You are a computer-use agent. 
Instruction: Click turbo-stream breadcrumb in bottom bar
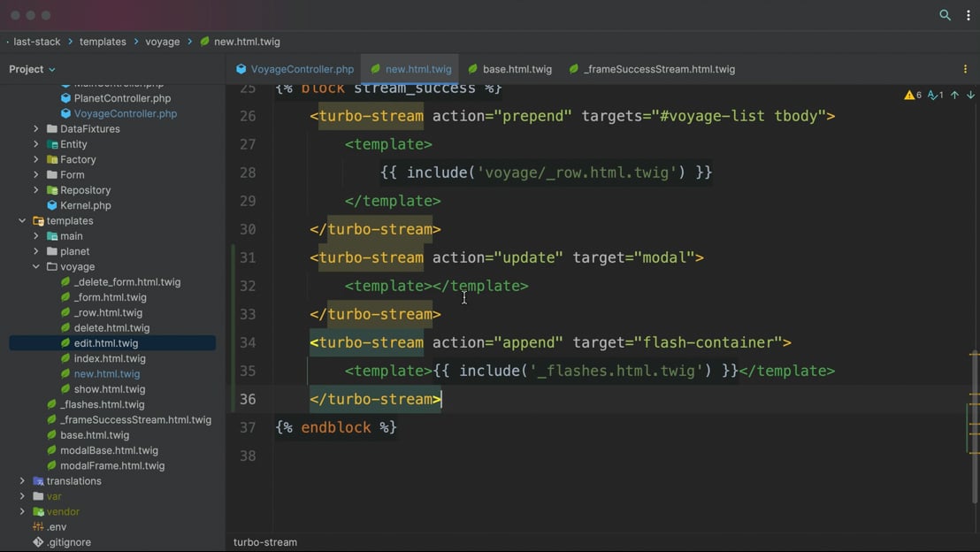[265, 542]
